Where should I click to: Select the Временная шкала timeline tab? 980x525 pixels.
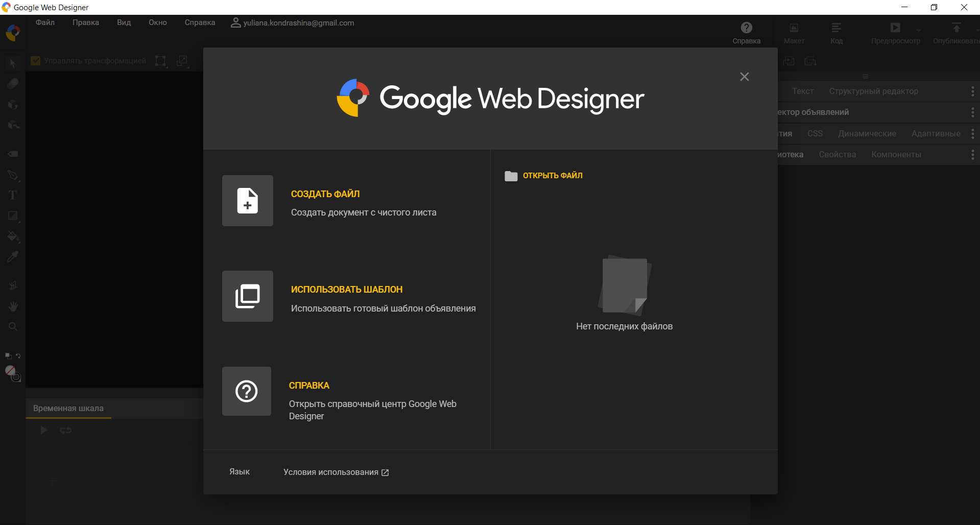[x=68, y=408]
